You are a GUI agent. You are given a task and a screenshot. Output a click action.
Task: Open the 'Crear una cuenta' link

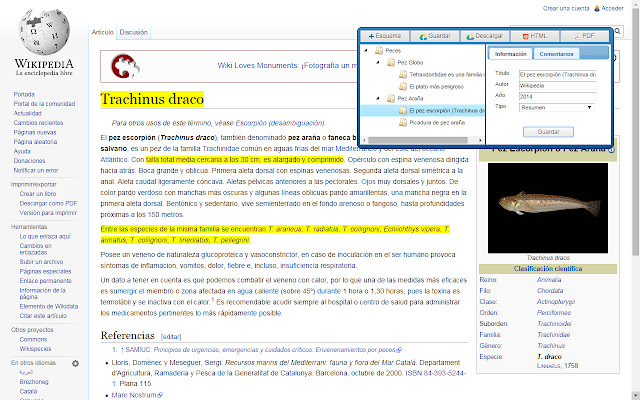[x=565, y=7]
